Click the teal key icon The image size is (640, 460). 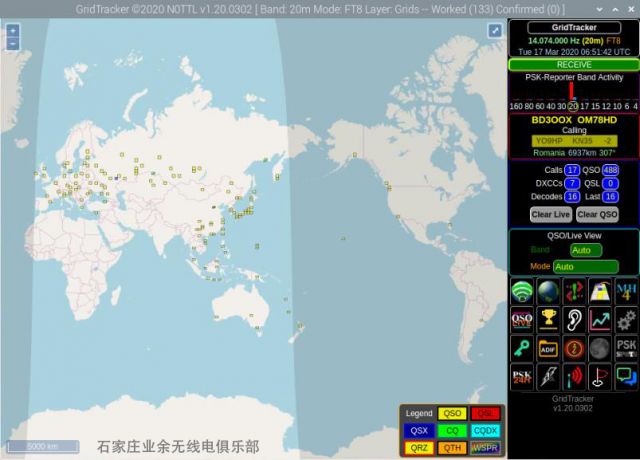(522, 349)
